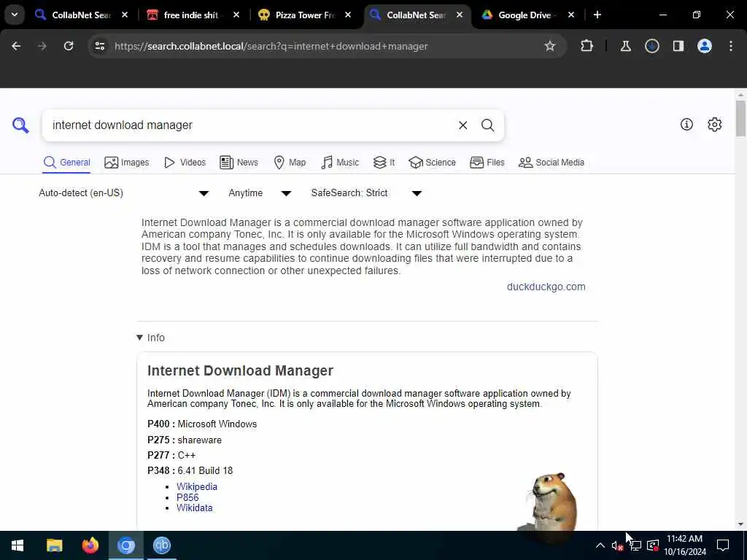This screenshot has height=560, width=747.
Task: Open the SafeSearch Strict dropdown
Action: (366, 192)
